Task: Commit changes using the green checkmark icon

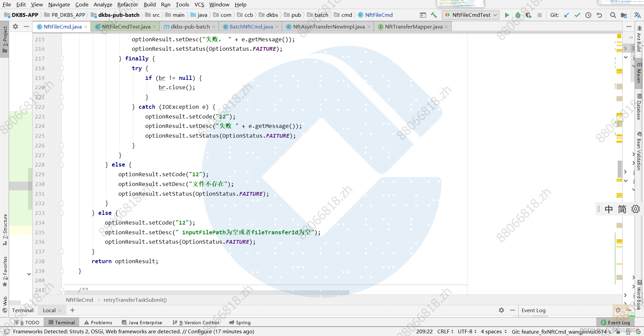Action: [x=577, y=15]
